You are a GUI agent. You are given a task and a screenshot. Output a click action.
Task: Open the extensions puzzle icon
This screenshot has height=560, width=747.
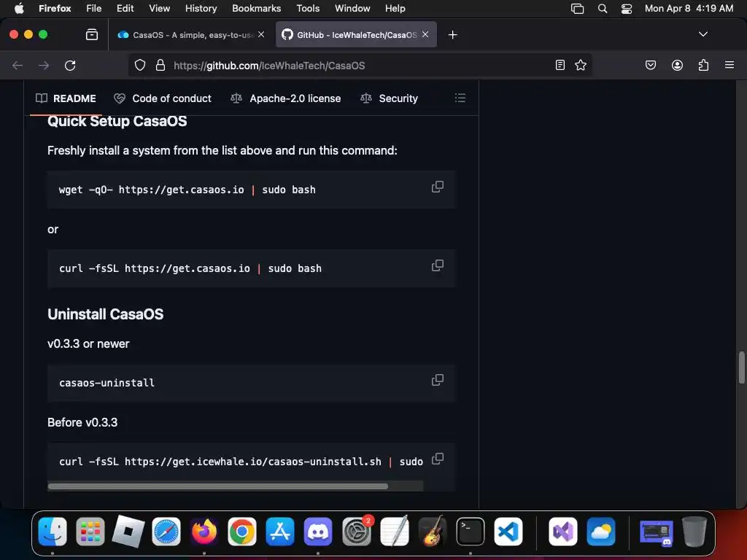(x=703, y=65)
